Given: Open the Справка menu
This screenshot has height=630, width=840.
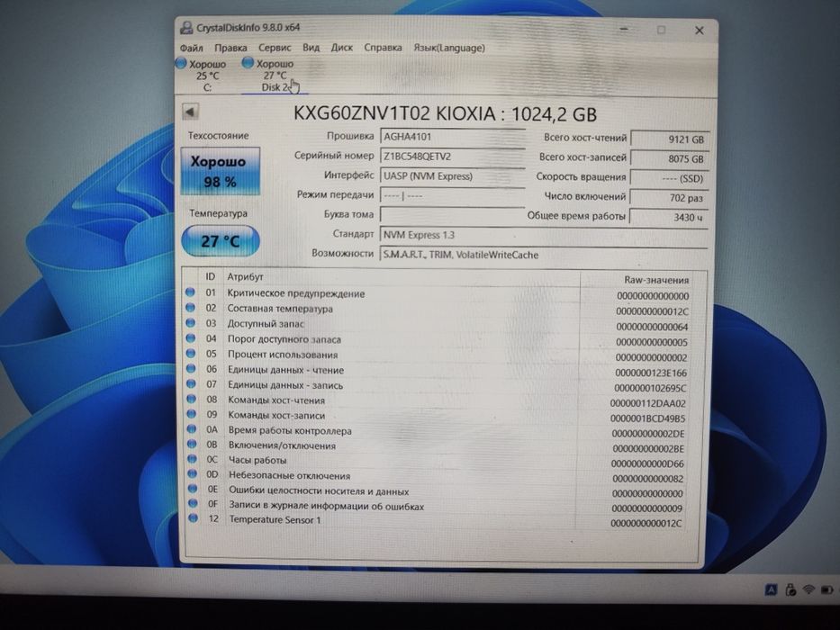Looking at the screenshot, I should (383, 48).
